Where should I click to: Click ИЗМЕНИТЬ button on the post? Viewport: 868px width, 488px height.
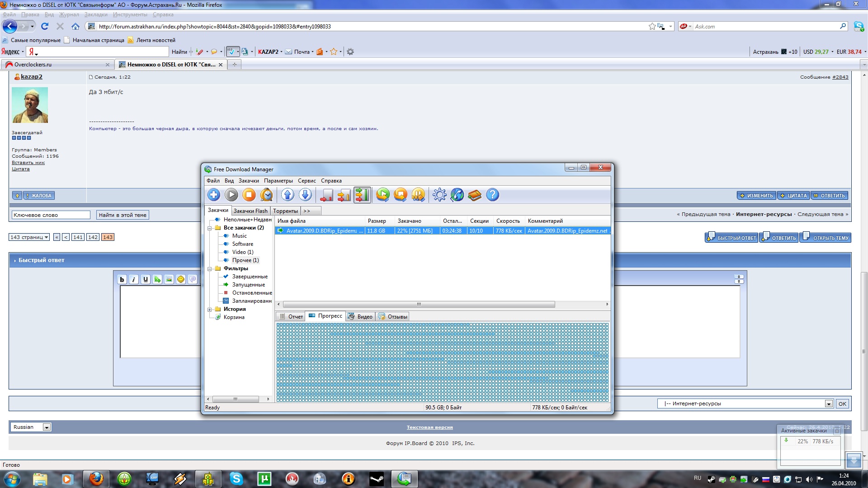point(756,196)
